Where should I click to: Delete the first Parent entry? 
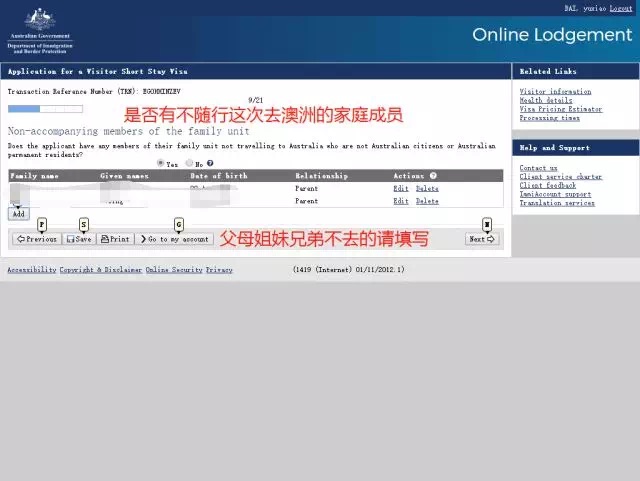[x=427, y=188]
